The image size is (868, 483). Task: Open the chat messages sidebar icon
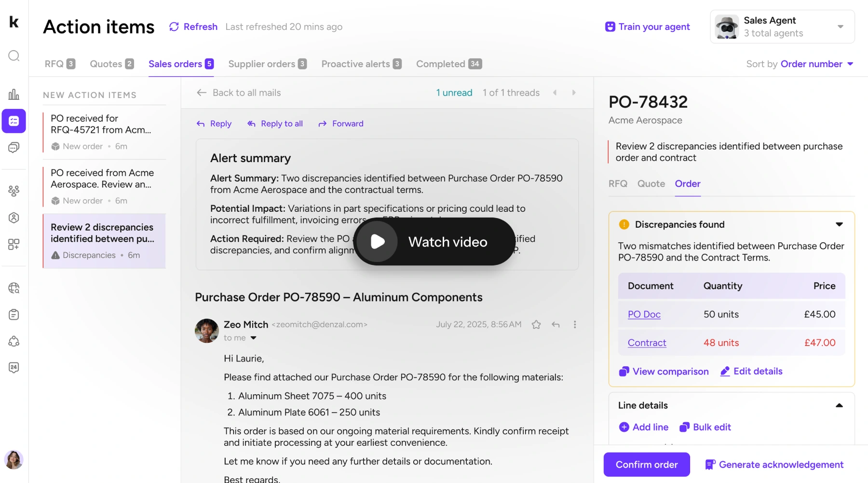14,148
